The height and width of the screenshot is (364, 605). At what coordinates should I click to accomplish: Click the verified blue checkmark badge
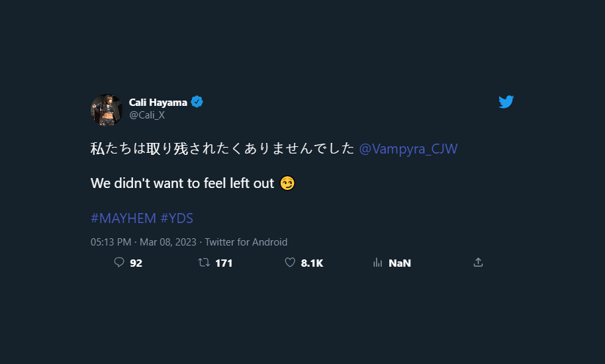(197, 102)
